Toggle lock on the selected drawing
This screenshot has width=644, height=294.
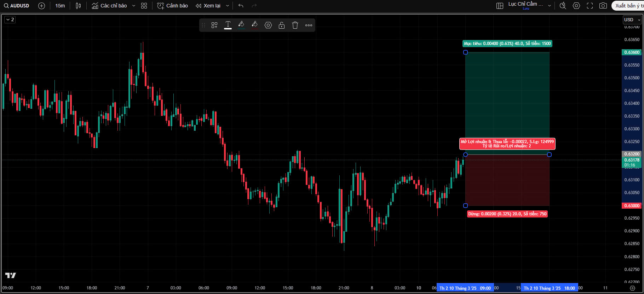coord(282,25)
